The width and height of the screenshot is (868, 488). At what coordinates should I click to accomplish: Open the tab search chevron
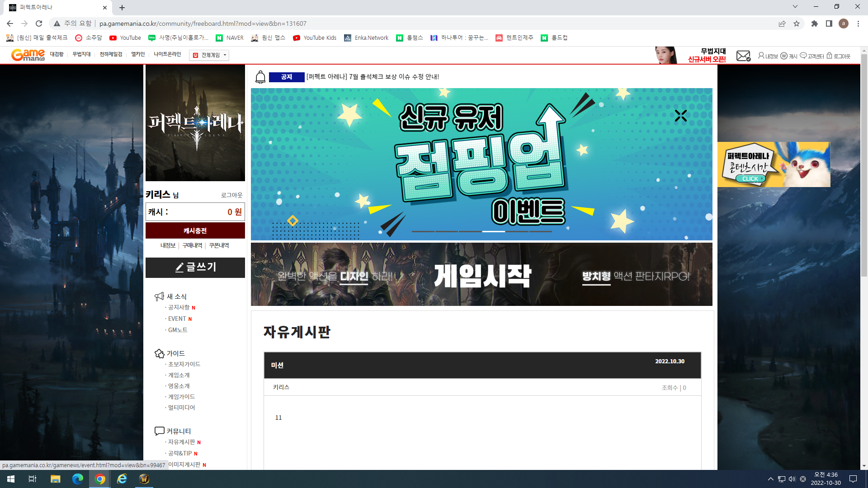coord(795,6)
